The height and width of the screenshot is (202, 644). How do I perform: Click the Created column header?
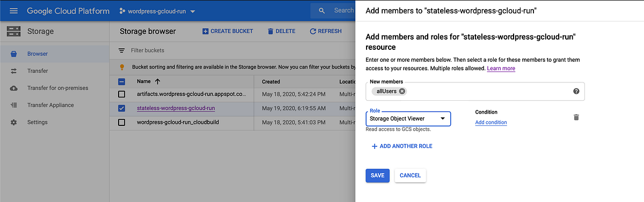pos(271,81)
